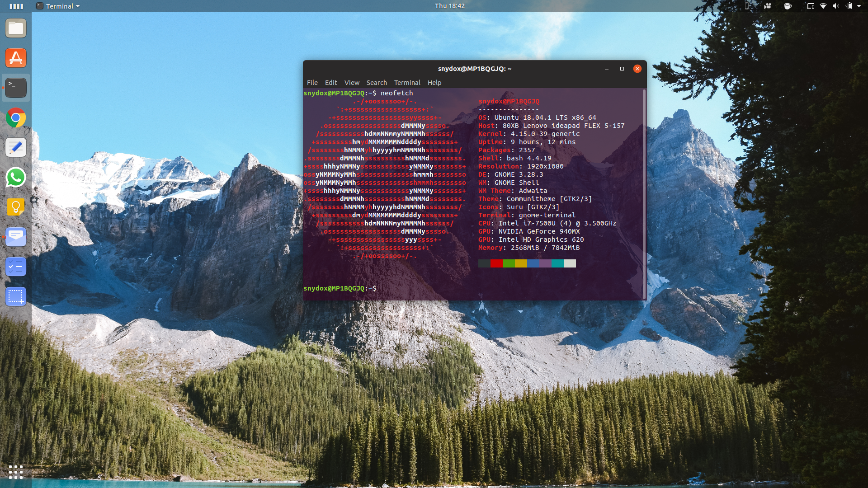Click the Caffeine coffee cup tray icon
Image resolution: width=868 pixels, height=488 pixels.
(x=787, y=6)
